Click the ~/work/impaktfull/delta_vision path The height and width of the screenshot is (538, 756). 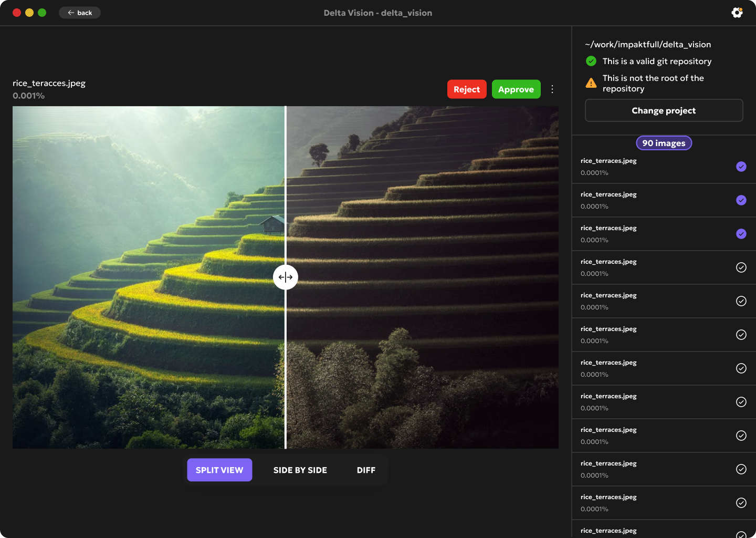(648, 45)
